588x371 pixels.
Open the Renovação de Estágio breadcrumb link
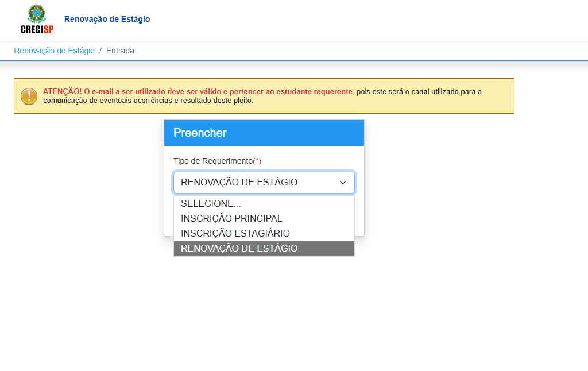54,51
